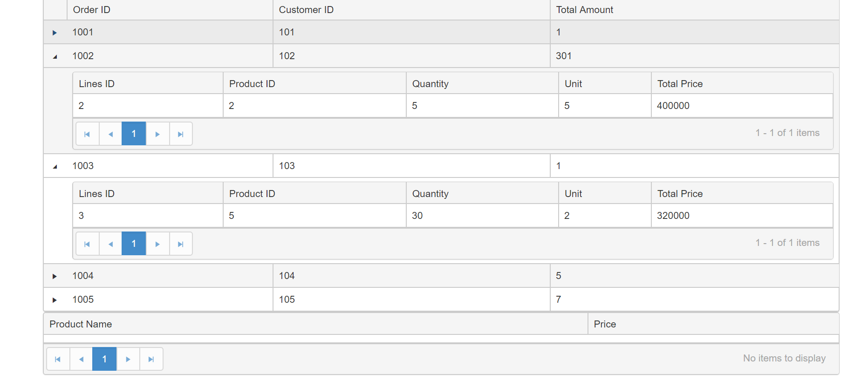Collapse order 1003 detail rows

click(x=55, y=166)
